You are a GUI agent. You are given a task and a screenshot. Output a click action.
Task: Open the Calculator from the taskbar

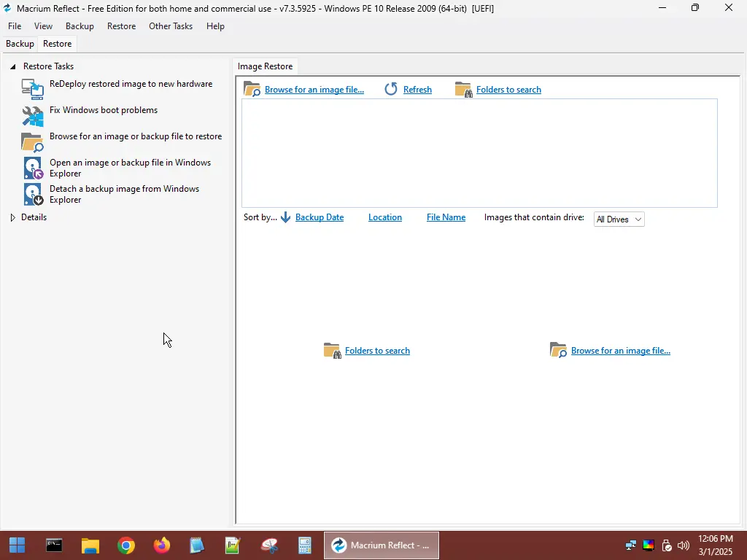(x=305, y=545)
